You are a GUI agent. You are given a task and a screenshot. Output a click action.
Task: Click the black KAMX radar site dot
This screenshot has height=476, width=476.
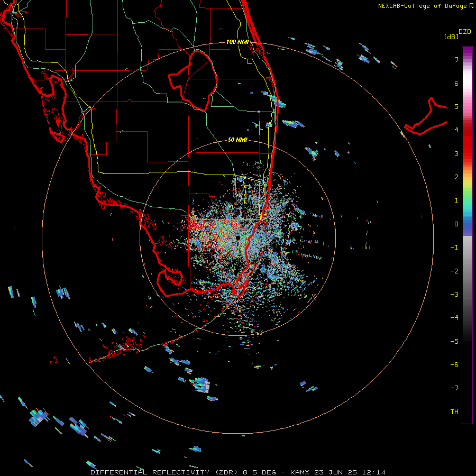[x=237, y=237]
